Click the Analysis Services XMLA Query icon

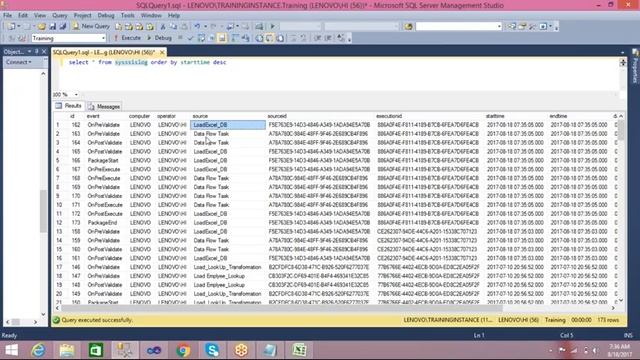click(150, 27)
